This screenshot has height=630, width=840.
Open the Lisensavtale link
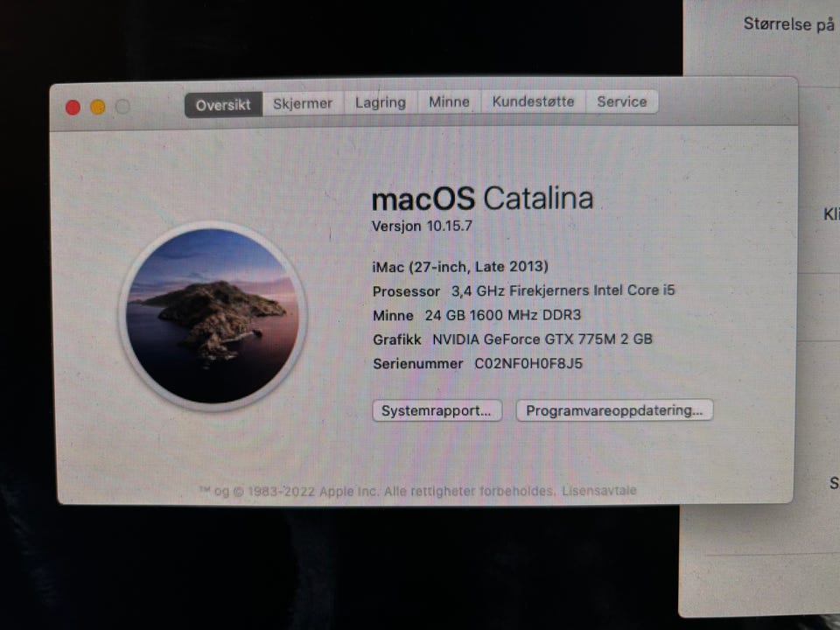tap(598, 490)
